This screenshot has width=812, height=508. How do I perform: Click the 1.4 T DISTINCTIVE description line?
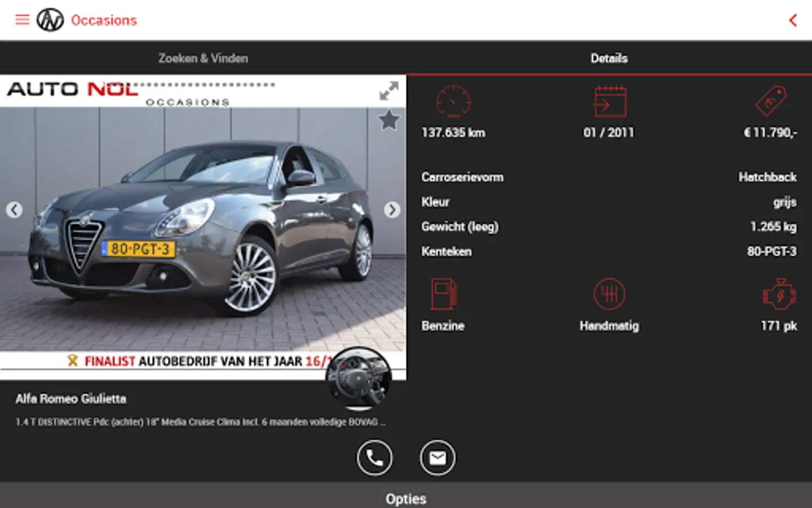point(201,422)
